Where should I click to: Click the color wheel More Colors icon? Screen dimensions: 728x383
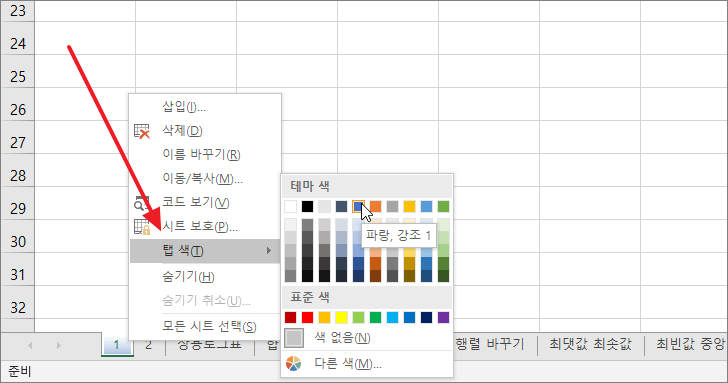[293, 364]
